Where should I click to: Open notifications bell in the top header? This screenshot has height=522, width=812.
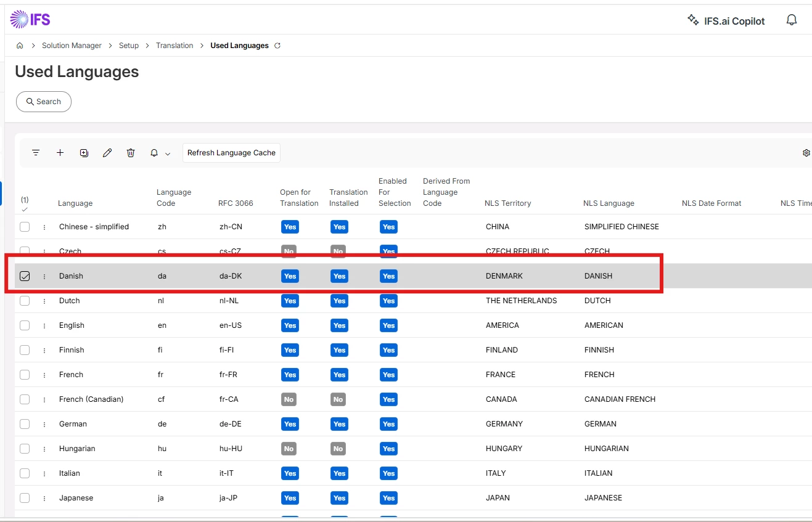click(x=792, y=20)
